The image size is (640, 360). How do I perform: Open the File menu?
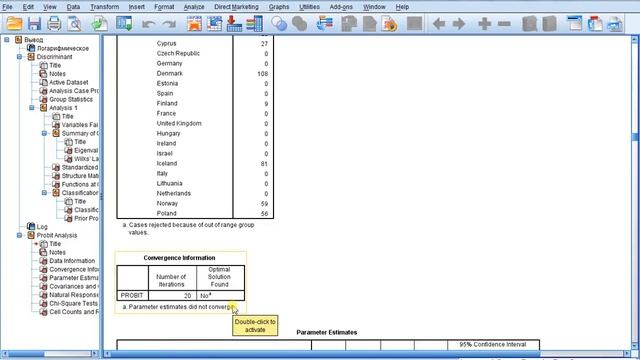click(7, 7)
